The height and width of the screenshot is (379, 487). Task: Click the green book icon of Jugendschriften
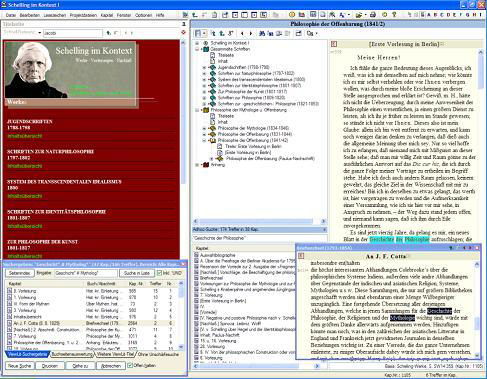[x=212, y=67]
